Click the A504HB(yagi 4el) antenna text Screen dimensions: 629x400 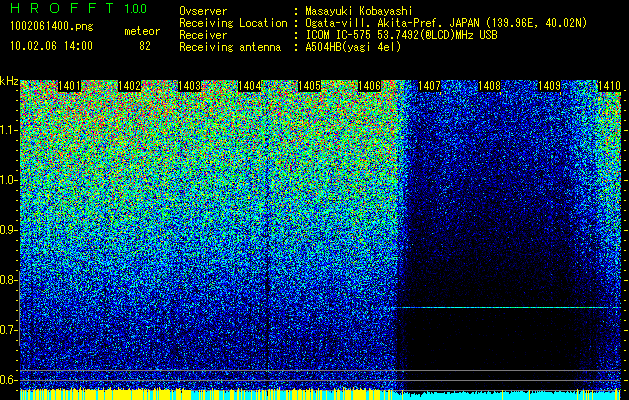[353, 48]
